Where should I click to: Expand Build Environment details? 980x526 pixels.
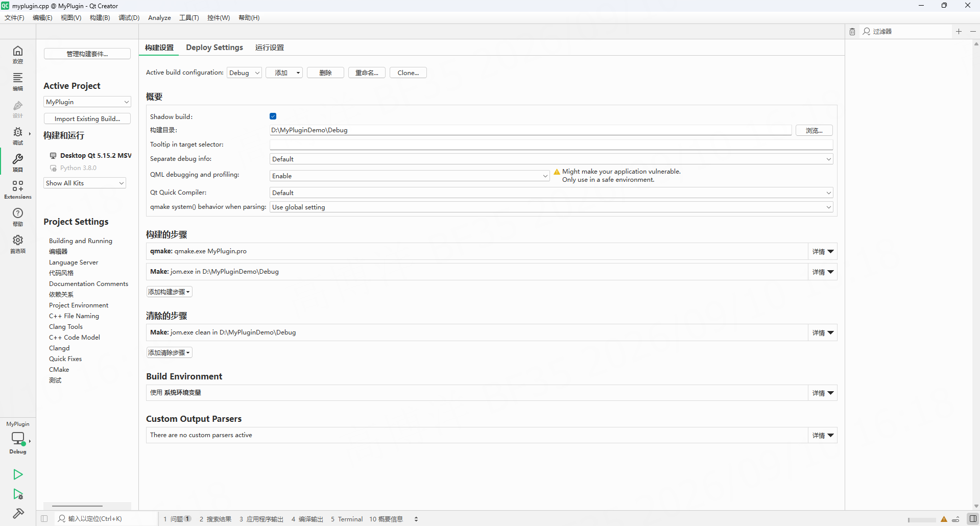tap(823, 393)
